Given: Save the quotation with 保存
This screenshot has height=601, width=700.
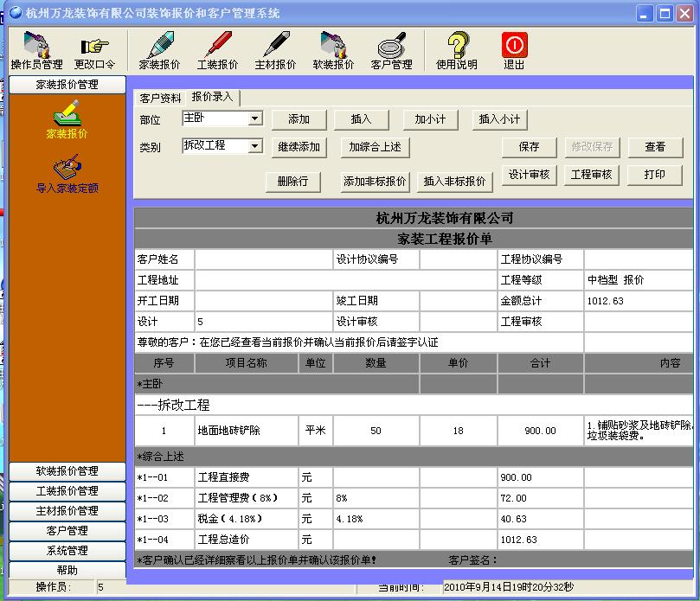Looking at the screenshot, I should coord(529,147).
